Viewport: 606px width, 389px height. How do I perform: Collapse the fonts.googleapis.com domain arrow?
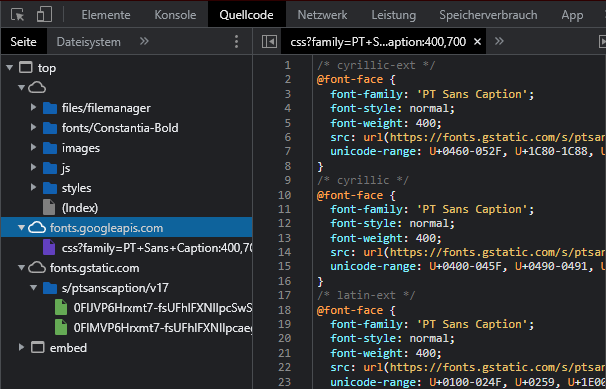click(21, 228)
